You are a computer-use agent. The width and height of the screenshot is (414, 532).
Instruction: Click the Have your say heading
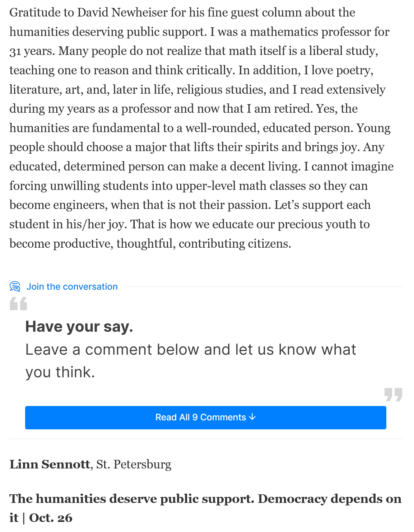(79, 327)
